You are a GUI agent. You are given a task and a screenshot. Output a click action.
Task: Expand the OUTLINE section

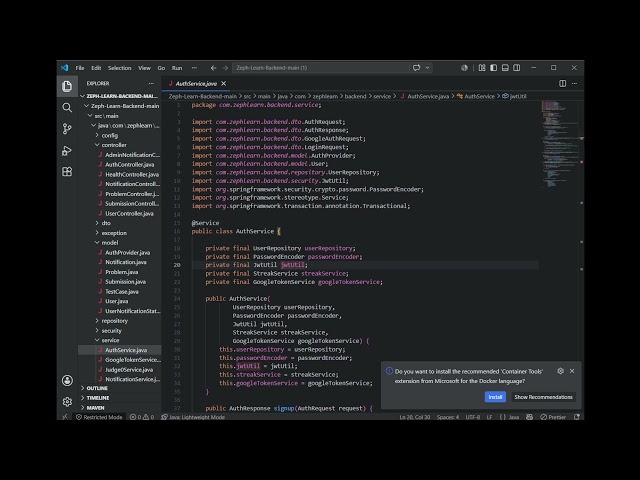120,388
